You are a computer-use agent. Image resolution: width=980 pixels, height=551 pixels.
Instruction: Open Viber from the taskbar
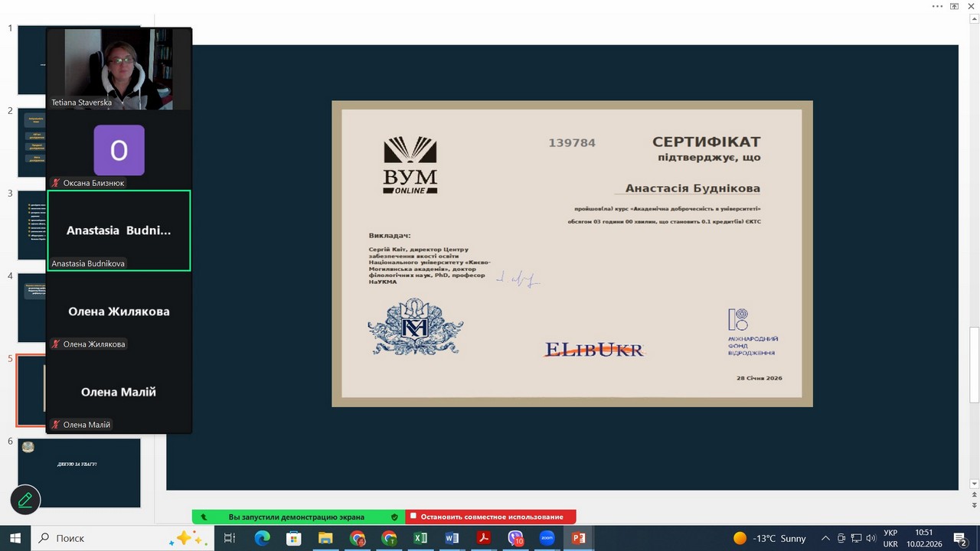click(x=515, y=538)
